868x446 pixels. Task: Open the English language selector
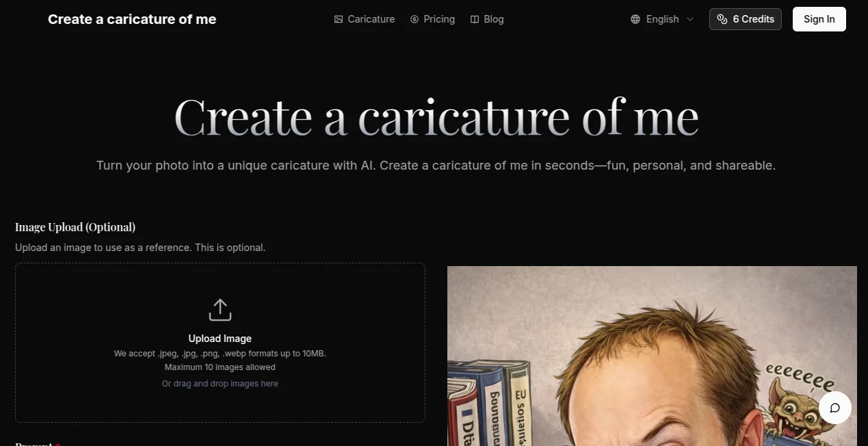661,19
